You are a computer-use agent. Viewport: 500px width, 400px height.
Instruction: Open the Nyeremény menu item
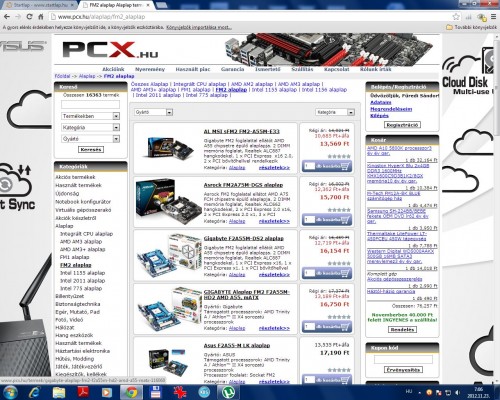pyautogui.click(x=150, y=69)
